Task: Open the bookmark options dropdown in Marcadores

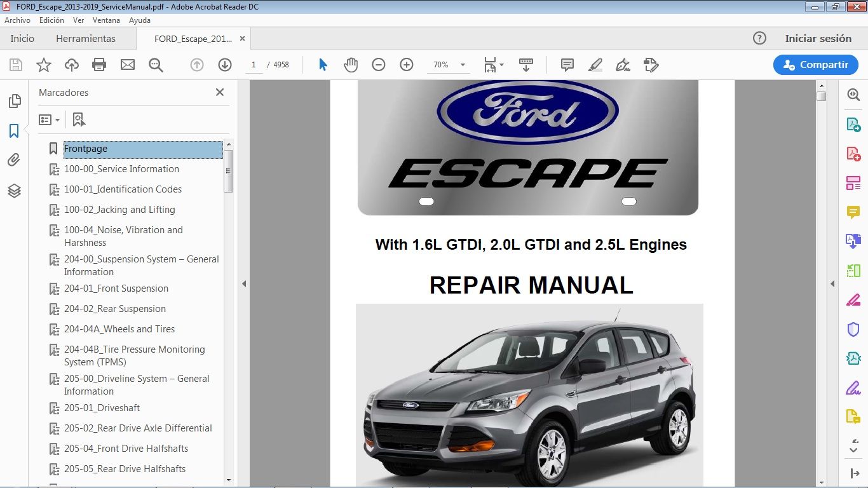Action: coord(50,119)
